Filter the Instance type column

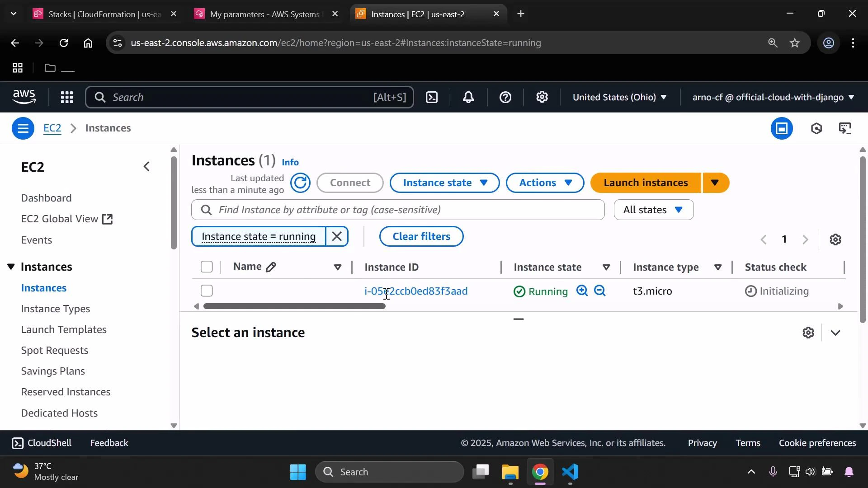[718, 267]
